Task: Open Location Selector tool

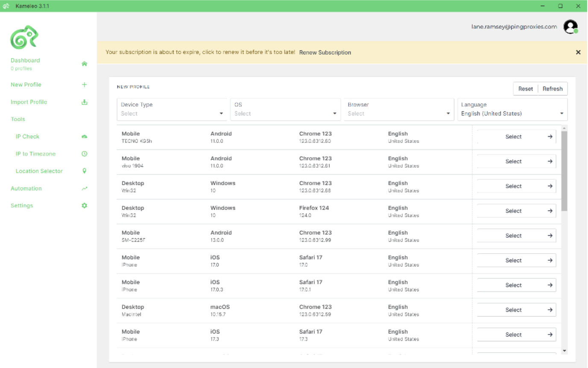Action: 39,171
